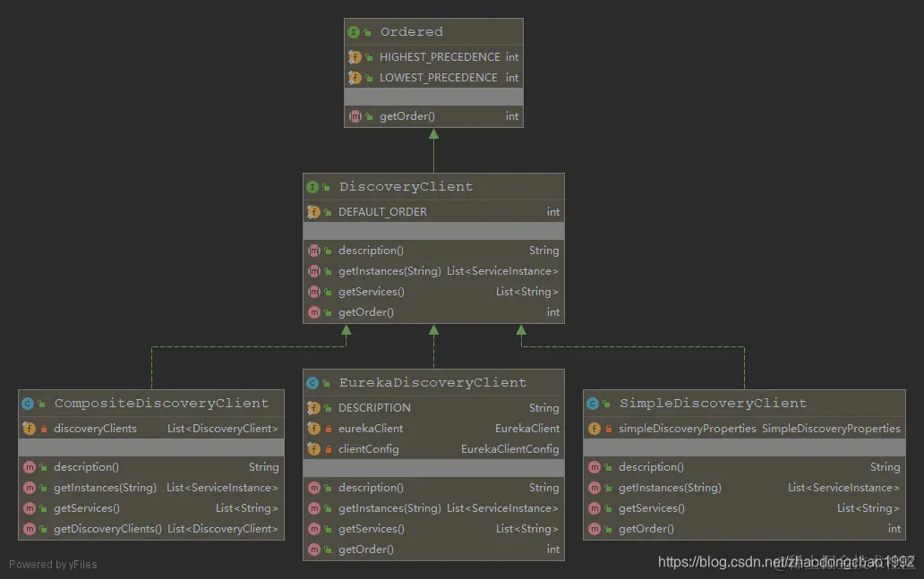Click the lock icon beside eurekaClient
The image size is (924, 579).
pos(329,429)
